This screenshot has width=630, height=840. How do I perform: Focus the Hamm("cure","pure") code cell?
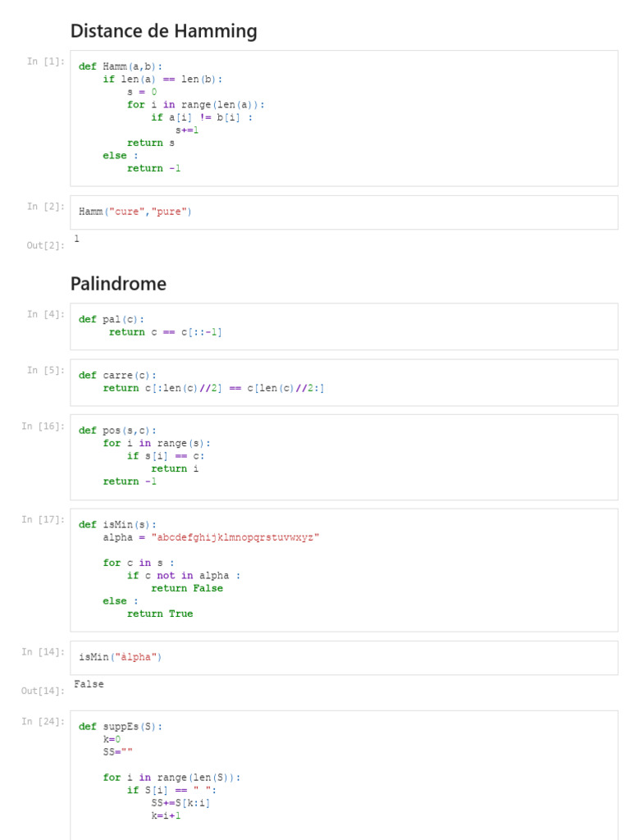pos(344,212)
